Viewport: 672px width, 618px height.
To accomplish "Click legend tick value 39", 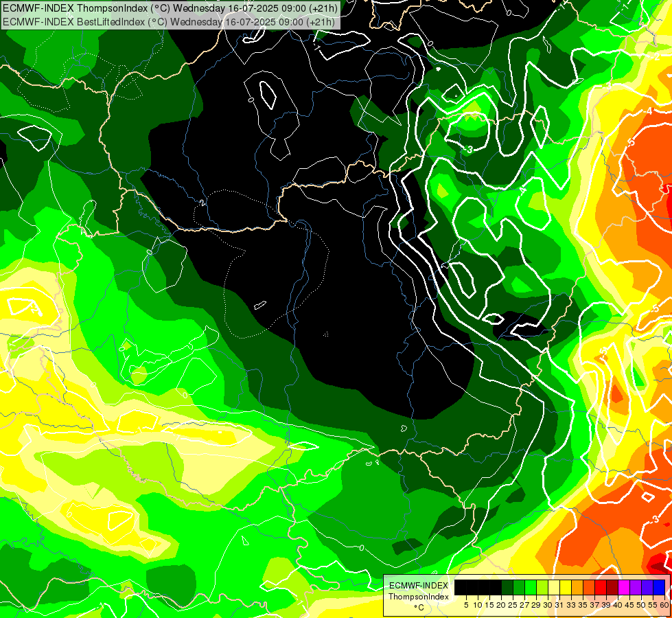I will (x=607, y=605).
